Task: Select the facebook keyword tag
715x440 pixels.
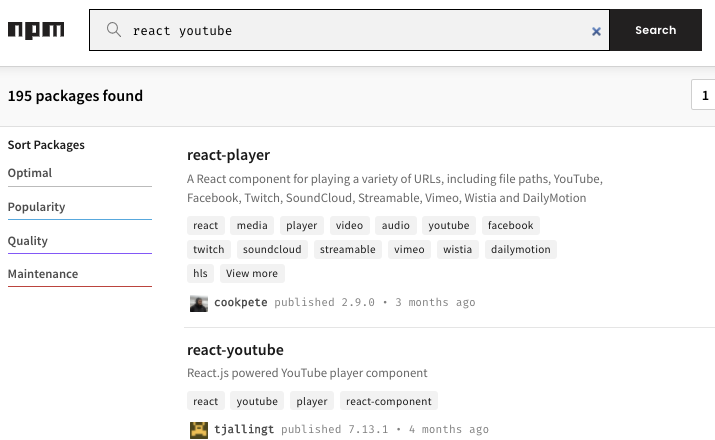Action: (511, 225)
